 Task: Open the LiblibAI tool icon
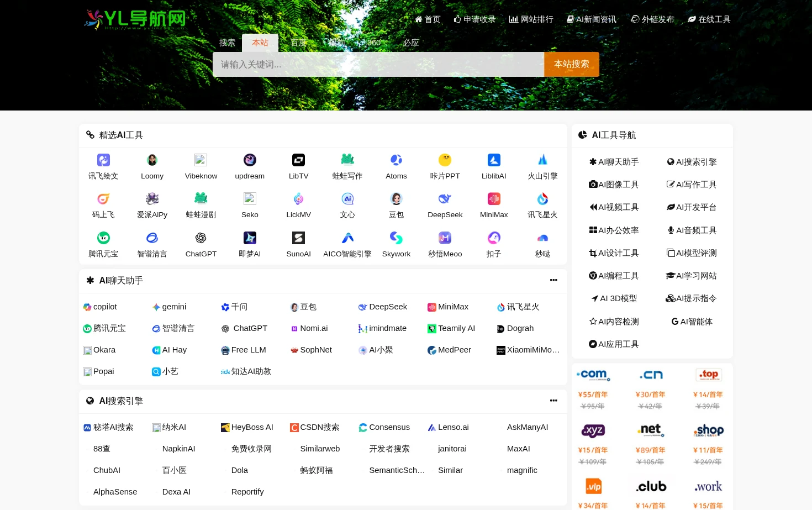point(494,160)
